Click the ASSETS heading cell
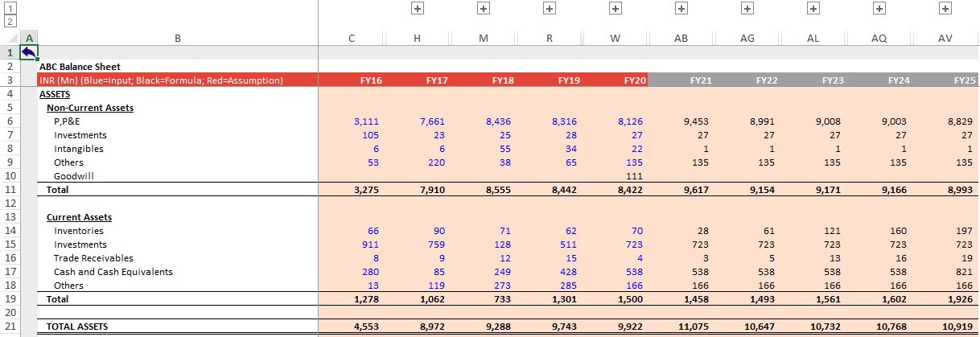 pyautogui.click(x=54, y=94)
